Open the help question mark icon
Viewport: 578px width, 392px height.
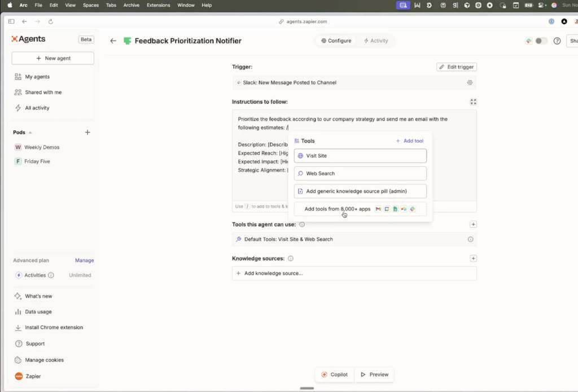click(x=557, y=41)
